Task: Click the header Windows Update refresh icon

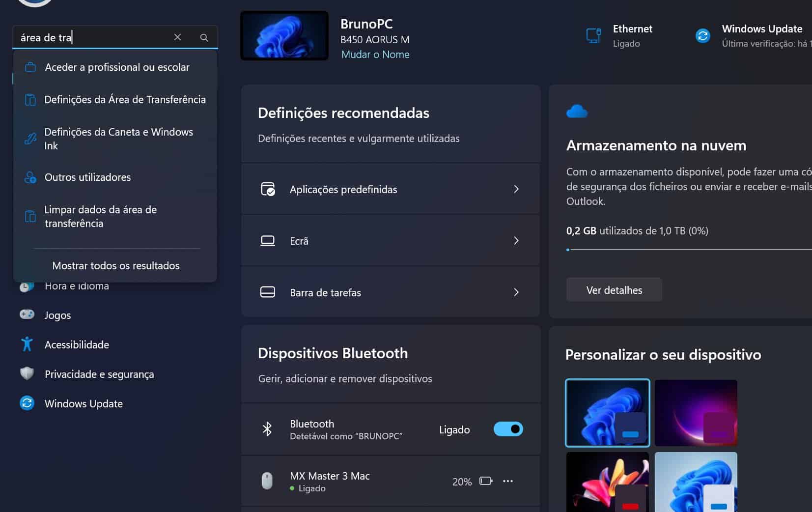Action: [703, 36]
